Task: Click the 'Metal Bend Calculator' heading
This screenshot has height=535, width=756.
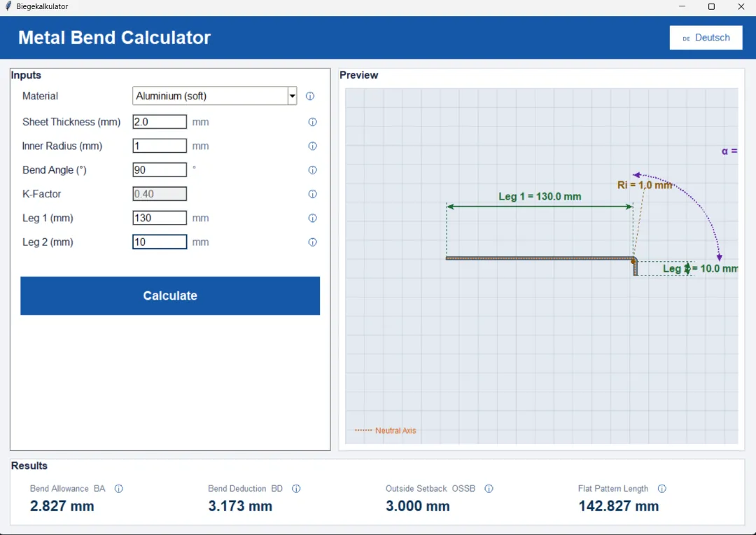Action: (114, 38)
